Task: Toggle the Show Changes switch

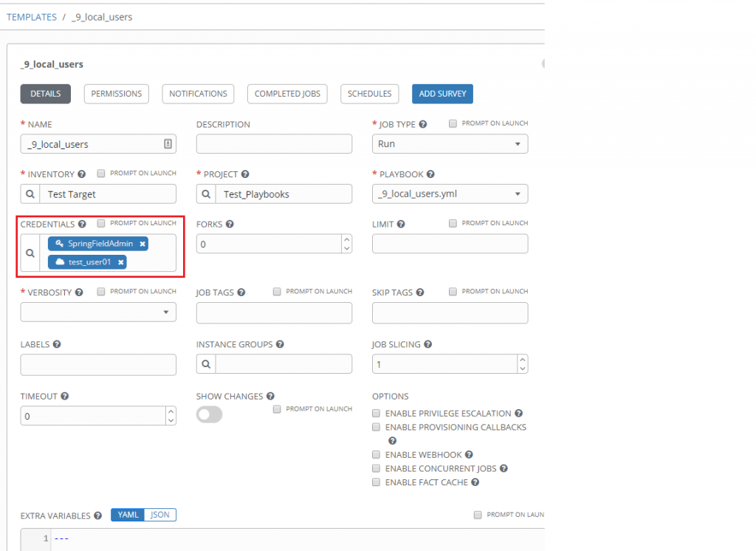Action: click(x=209, y=414)
